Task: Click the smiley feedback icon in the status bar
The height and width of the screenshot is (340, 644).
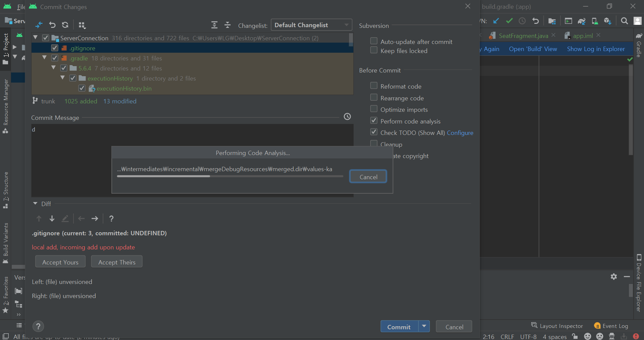Action: tap(588, 336)
